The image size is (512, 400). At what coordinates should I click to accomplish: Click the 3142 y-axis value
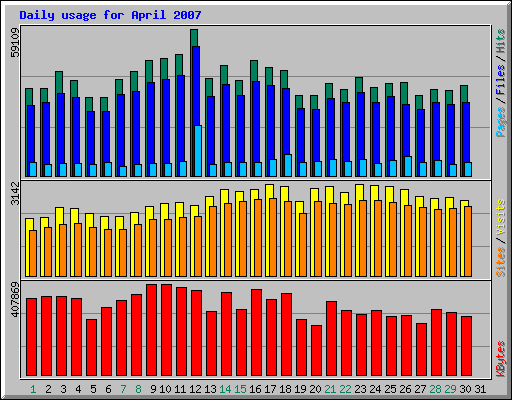point(15,193)
